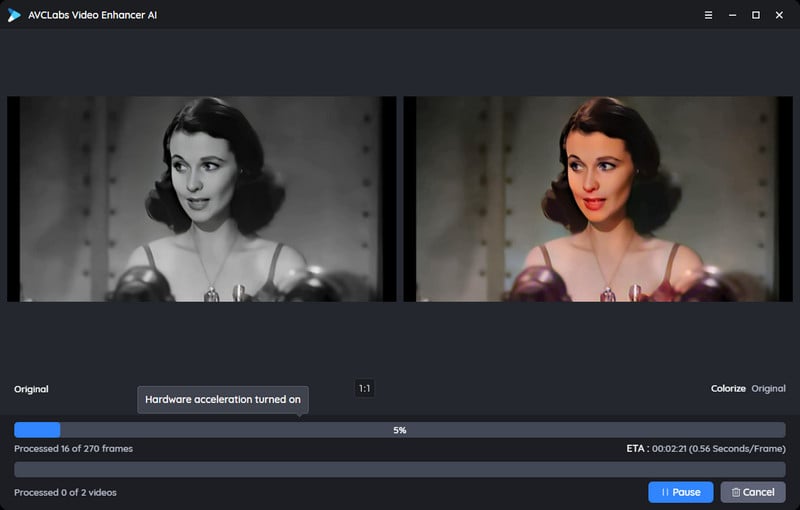The image size is (800, 510).
Task: Click the Original label under left preview
Action: (x=31, y=389)
